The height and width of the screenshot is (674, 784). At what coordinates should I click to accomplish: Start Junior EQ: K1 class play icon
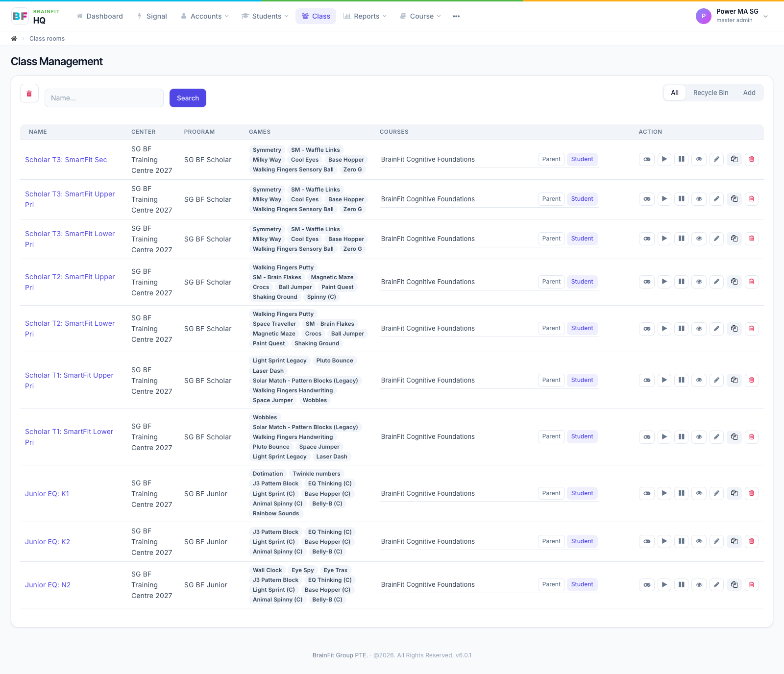pos(664,493)
